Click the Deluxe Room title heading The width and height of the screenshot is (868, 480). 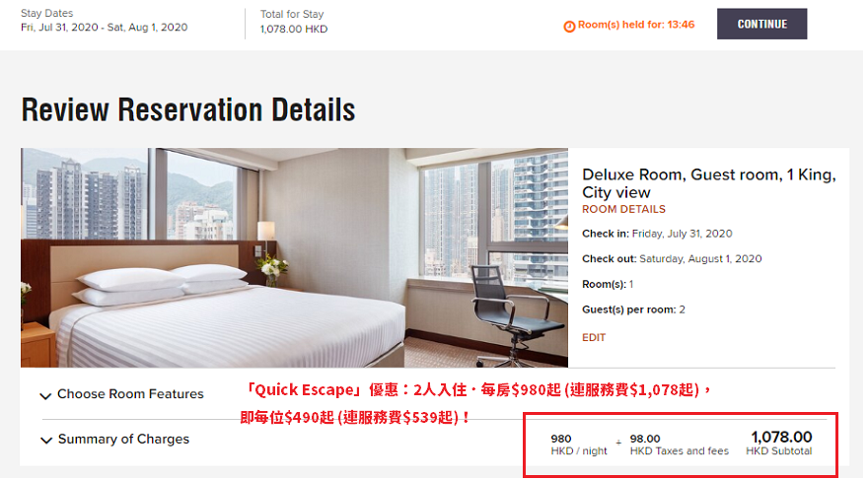point(708,183)
